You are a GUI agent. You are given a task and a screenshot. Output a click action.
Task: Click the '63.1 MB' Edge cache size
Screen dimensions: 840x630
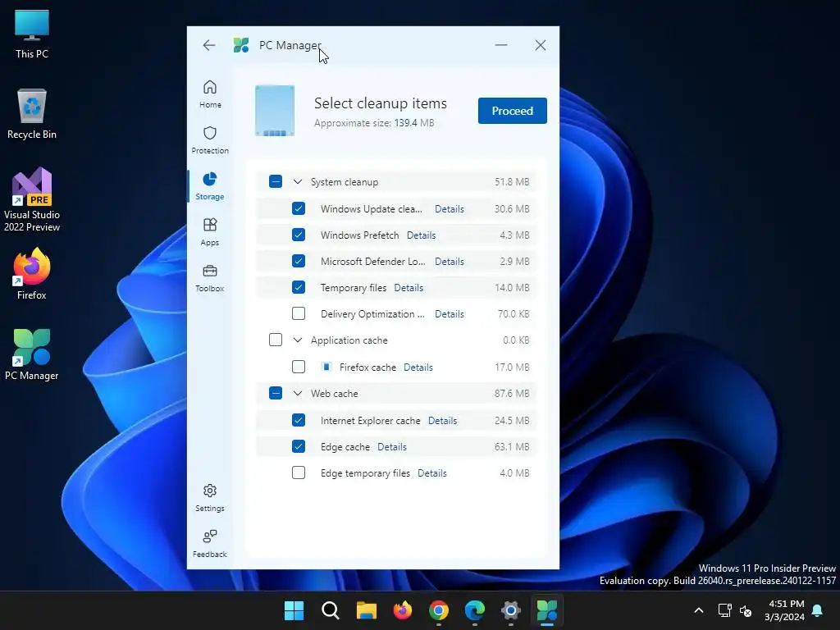[x=512, y=447]
